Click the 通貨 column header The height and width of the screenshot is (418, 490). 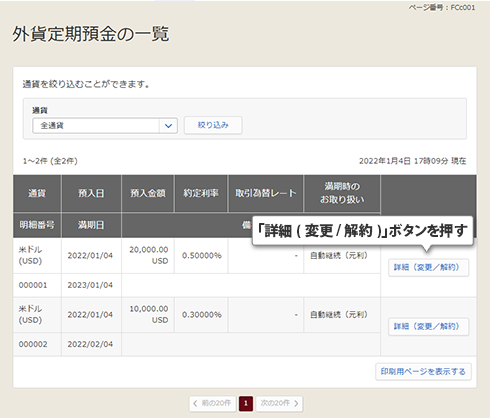[37, 193]
